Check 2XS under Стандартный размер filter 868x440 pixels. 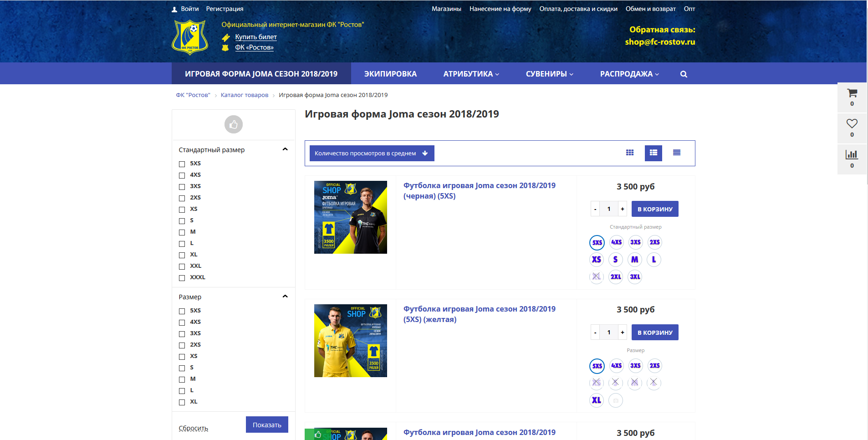click(x=182, y=198)
